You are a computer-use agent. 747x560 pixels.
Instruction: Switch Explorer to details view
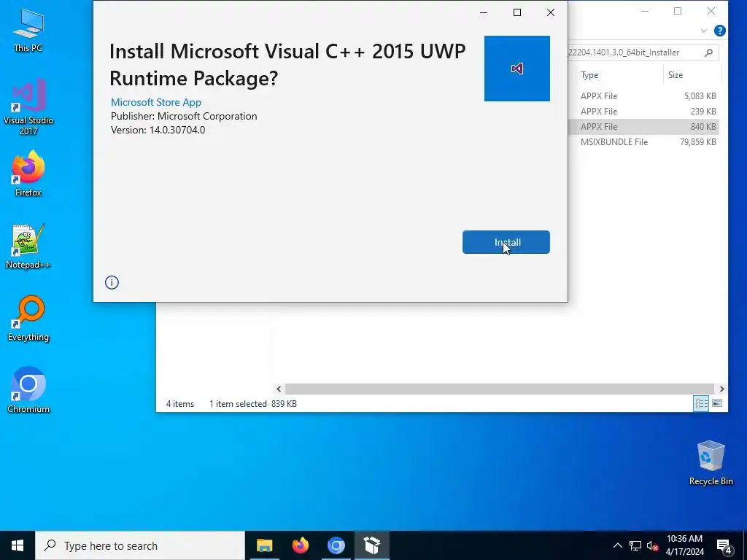(x=701, y=403)
